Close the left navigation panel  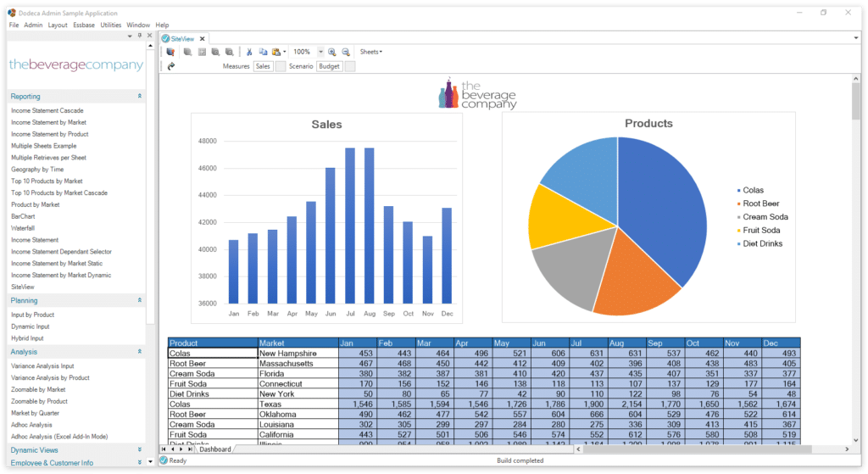pyautogui.click(x=149, y=36)
